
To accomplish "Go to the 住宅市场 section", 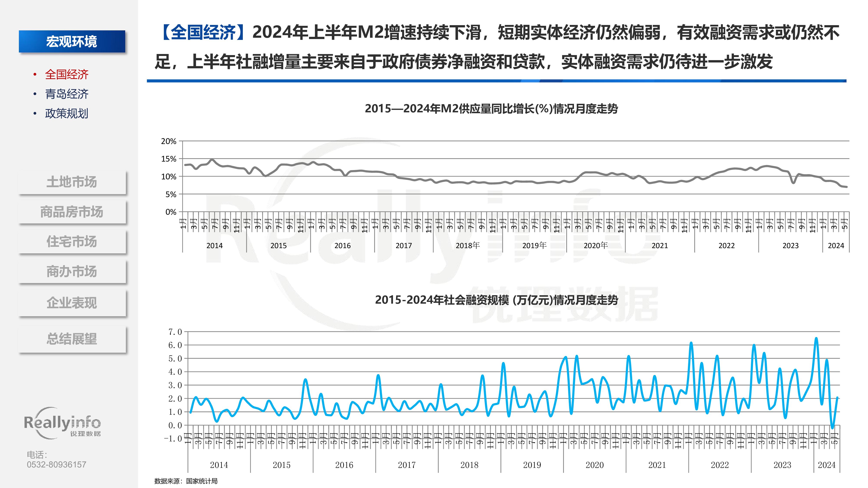I will pyautogui.click(x=72, y=241).
